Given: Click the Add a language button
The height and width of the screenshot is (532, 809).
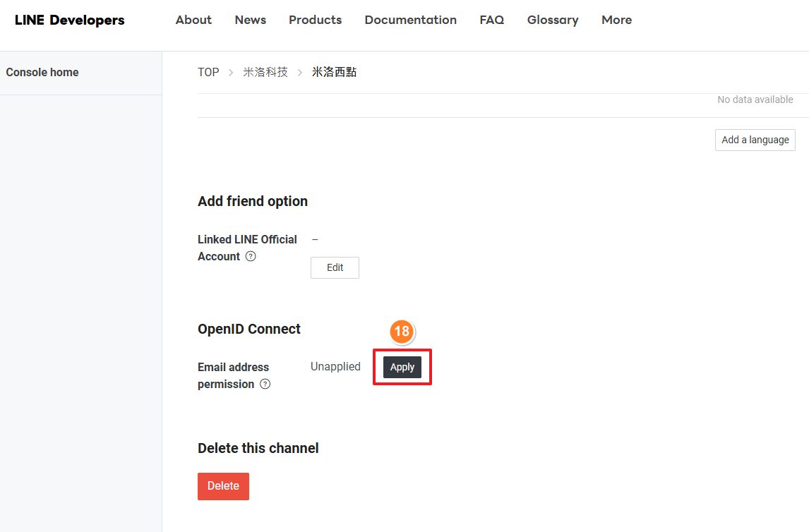Looking at the screenshot, I should [x=755, y=140].
